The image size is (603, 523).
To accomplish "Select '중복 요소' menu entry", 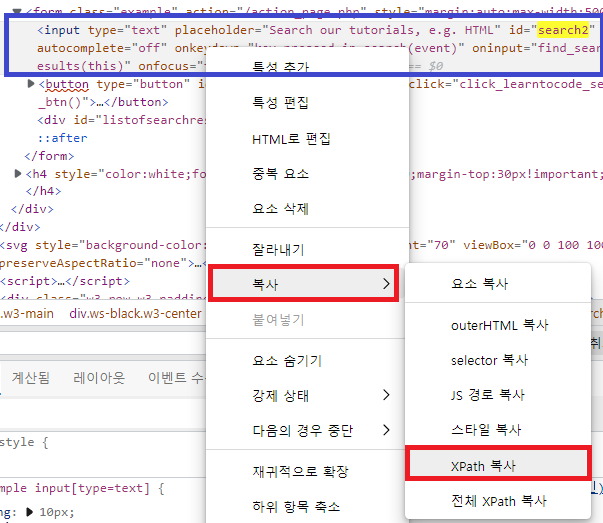I will (307, 173).
